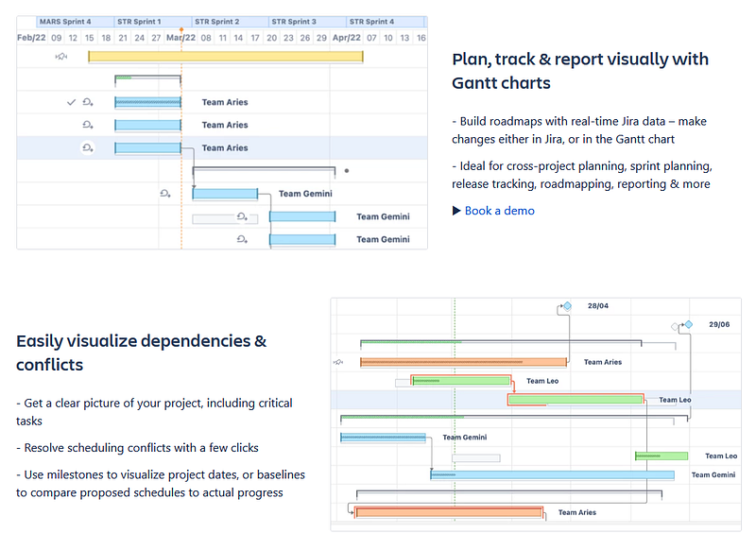756x533 pixels.
Task: Select the blue diamond milestone dated 29/06
Action: click(689, 325)
